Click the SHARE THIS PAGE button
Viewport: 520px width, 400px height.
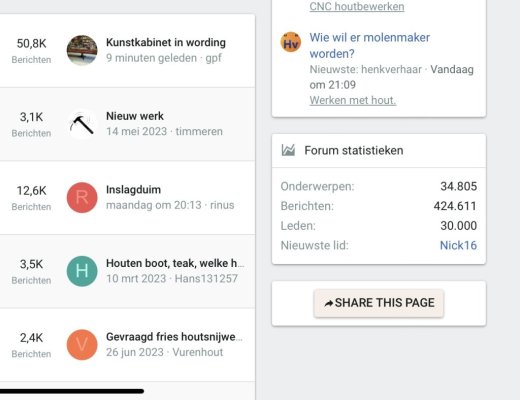pyautogui.click(x=379, y=303)
